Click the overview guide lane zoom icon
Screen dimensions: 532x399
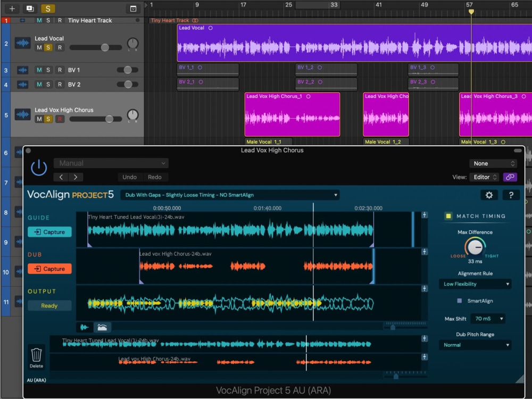click(x=424, y=338)
